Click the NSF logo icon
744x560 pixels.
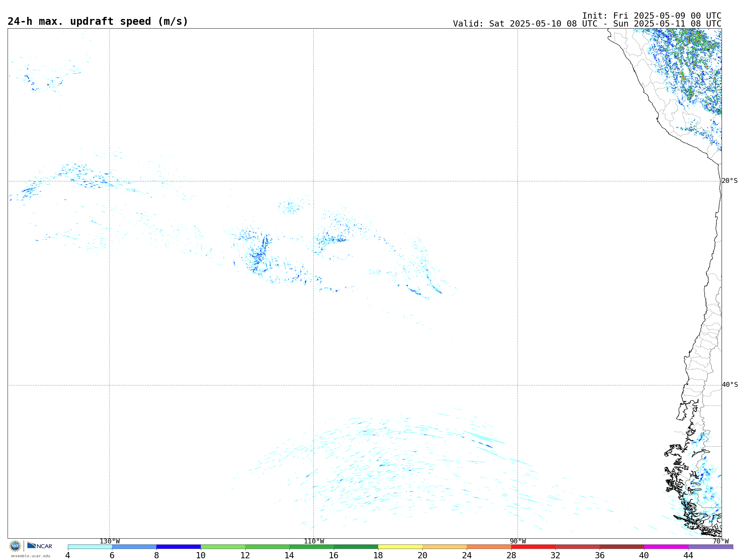(x=15, y=546)
